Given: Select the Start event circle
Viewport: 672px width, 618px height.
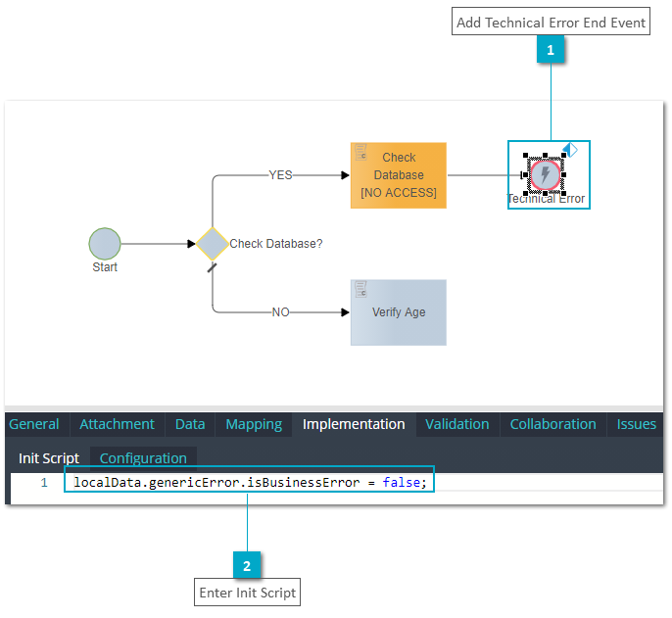Looking at the screenshot, I should (105, 244).
